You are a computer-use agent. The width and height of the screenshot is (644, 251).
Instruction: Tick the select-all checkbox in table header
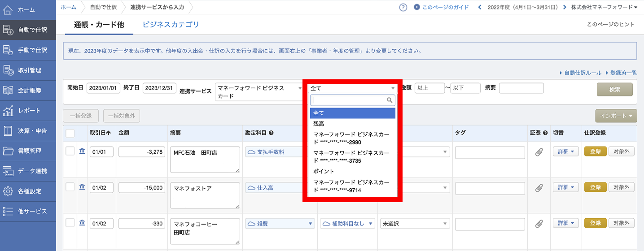pos(70,133)
